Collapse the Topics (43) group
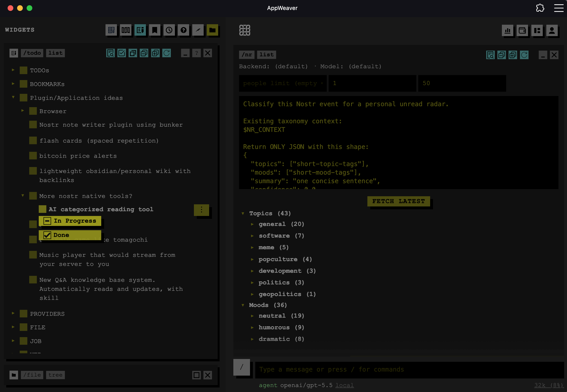 pos(243,213)
